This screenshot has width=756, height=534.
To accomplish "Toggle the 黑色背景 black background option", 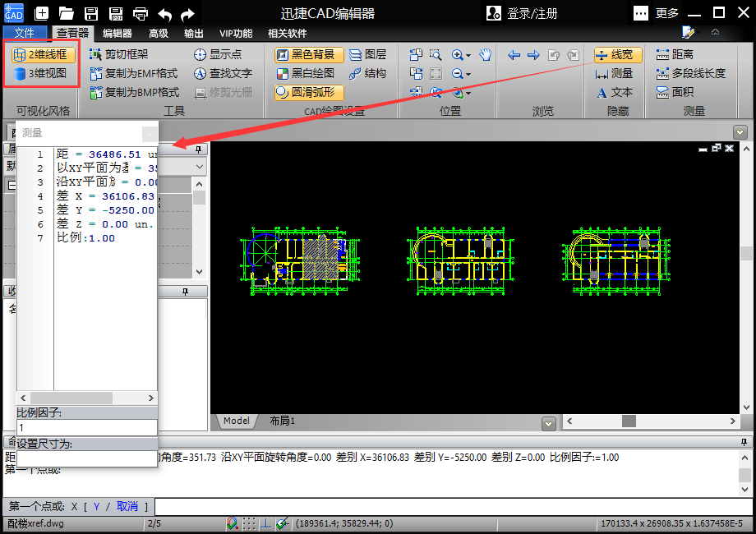I will tap(310, 55).
